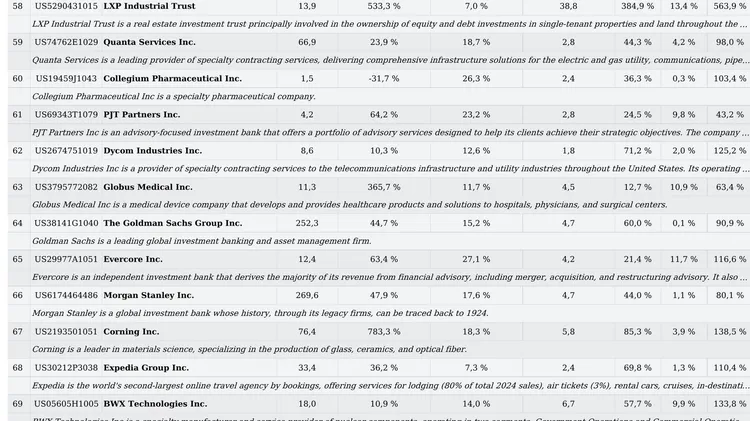Select the Corning materials science description

(249, 349)
